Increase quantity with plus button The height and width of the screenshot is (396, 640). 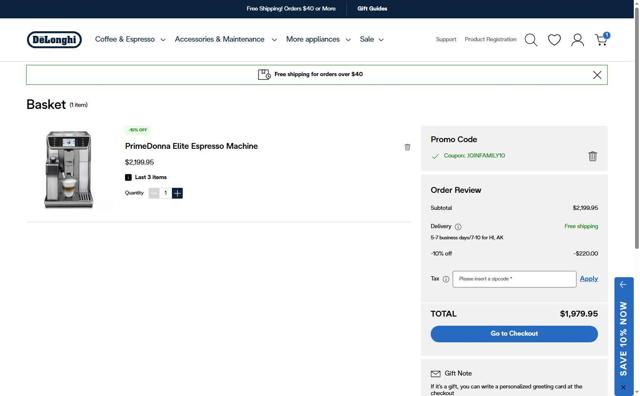click(177, 193)
